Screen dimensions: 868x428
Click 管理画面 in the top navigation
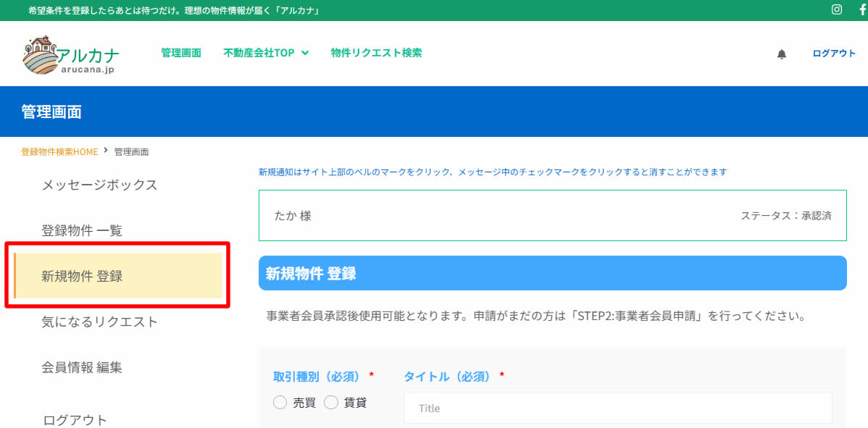click(181, 53)
